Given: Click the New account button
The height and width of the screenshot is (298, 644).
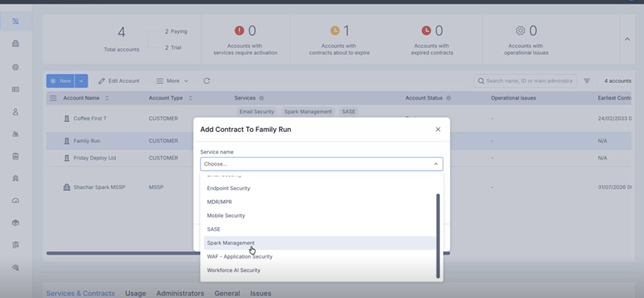Looking at the screenshot, I should [x=61, y=81].
